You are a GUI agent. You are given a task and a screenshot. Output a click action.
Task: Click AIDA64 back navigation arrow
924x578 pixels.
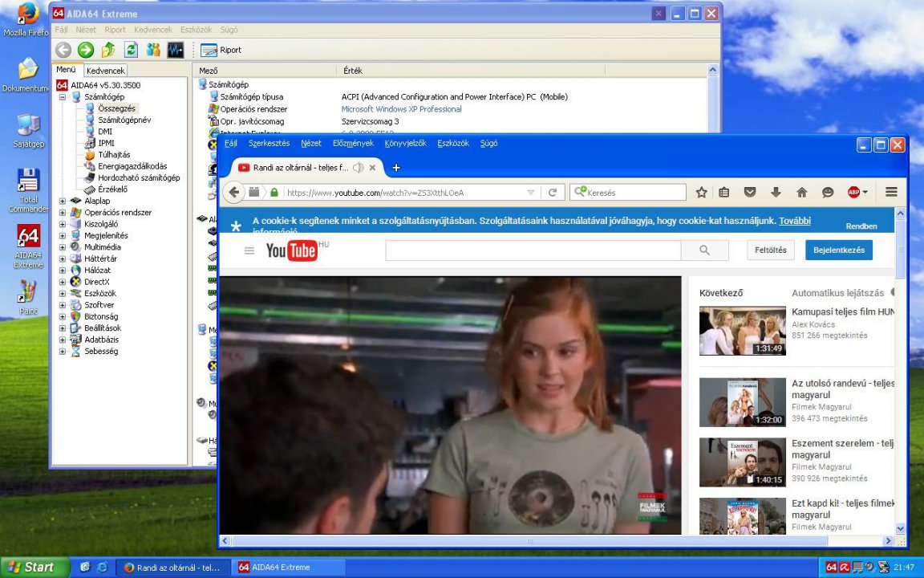(x=63, y=50)
